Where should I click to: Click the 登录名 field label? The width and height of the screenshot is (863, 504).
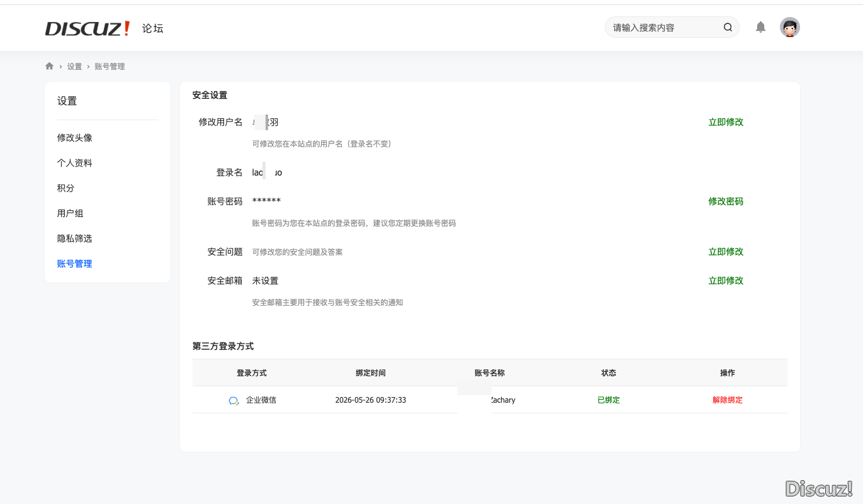tap(229, 172)
